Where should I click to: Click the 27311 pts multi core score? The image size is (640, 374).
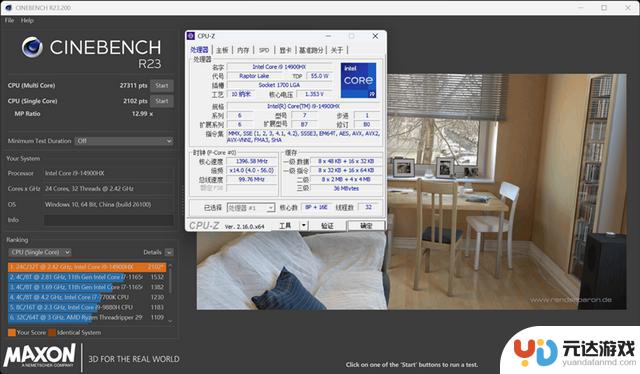[x=133, y=85]
